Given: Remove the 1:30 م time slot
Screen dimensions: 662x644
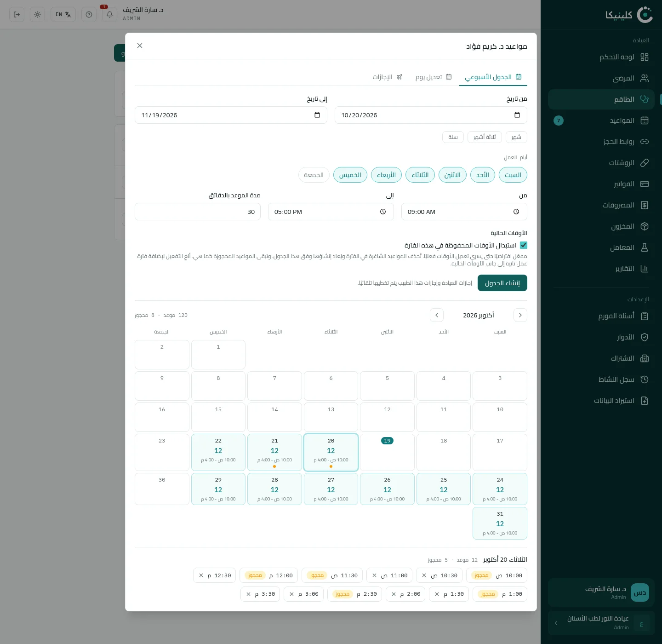Looking at the screenshot, I should [437, 594].
